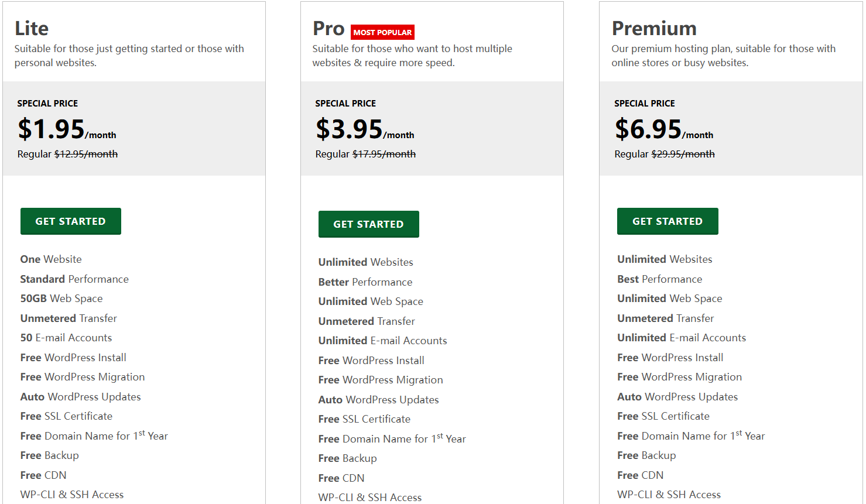Click the One Website feature in Lite
This screenshot has width=866, height=504.
[x=51, y=259]
